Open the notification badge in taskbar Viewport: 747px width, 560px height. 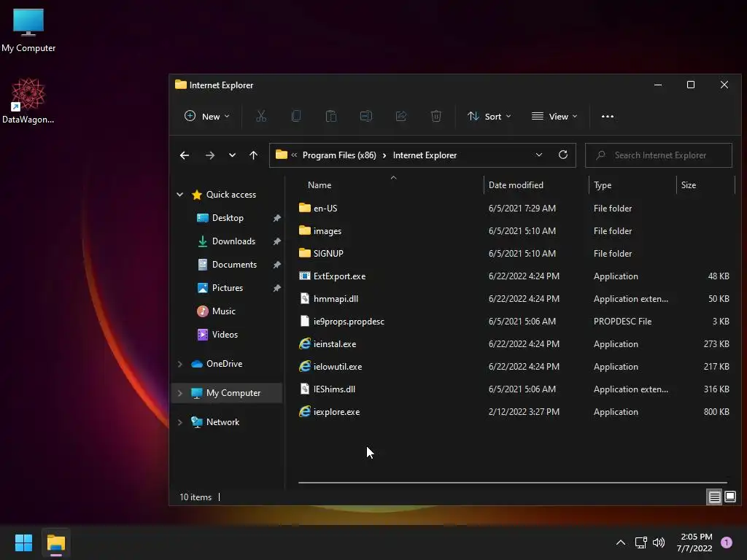[727, 542]
